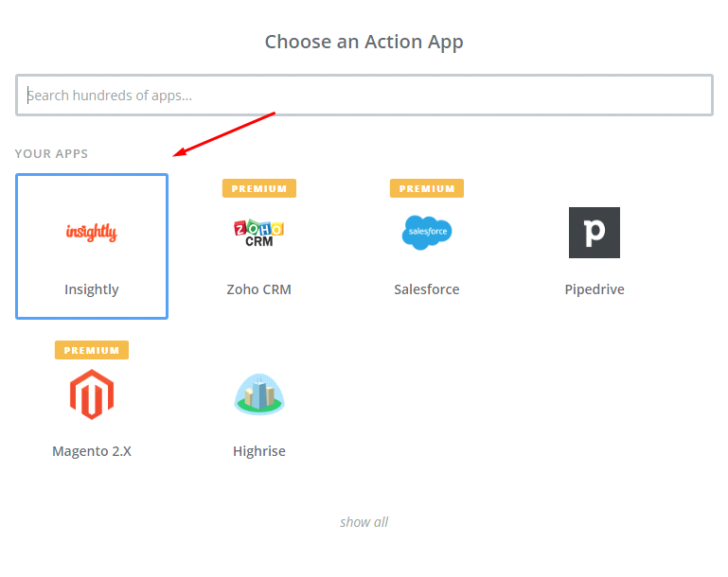
Task: Click the Pipedrive text label
Action: tap(595, 289)
